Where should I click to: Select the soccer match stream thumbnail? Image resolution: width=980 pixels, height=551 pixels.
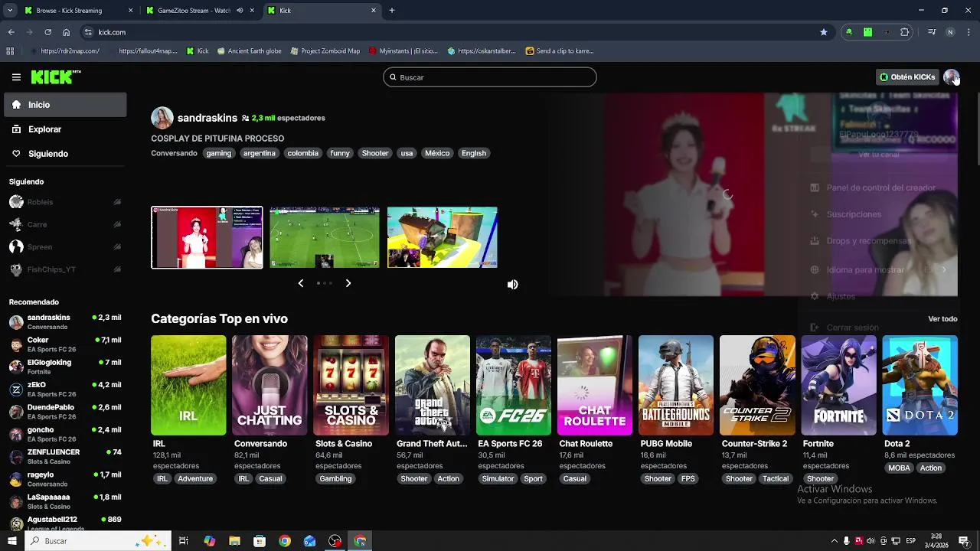(325, 237)
